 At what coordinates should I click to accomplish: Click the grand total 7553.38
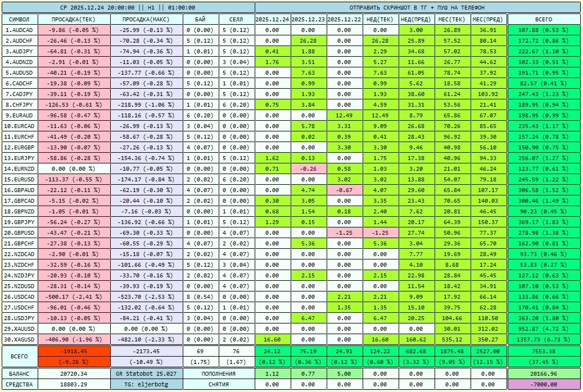point(544,352)
